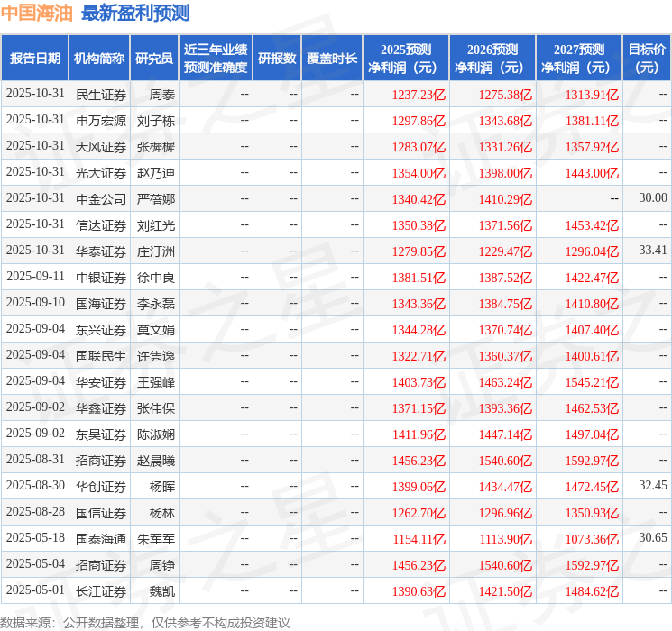Click the 1484.62亿 profit value
The image size is (672, 631).
coord(592,591)
